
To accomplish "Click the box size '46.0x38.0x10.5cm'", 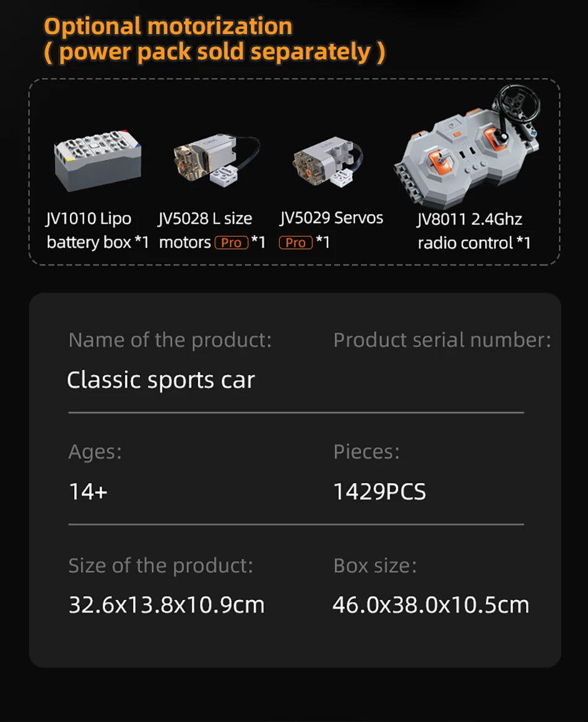I will click(x=431, y=605).
